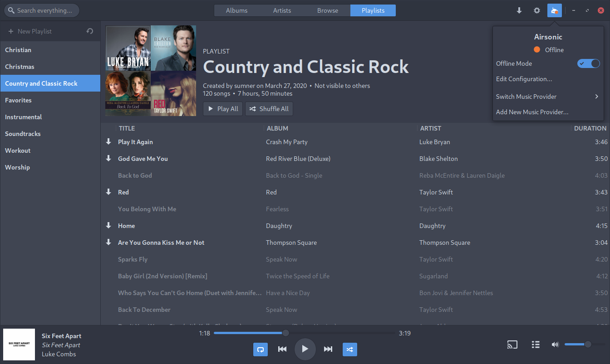Click the Play All button
Image resolution: width=610 pixels, height=364 pixels.
click(x=223, y=109)
